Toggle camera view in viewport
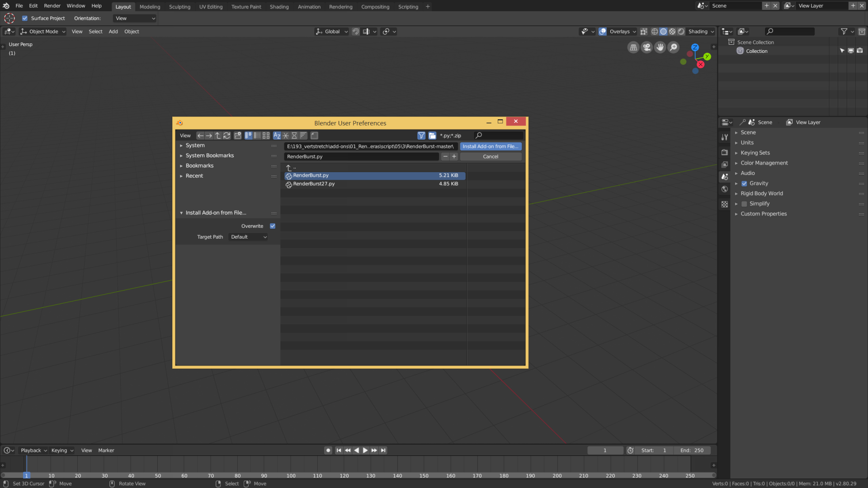868x488 pixels. pyautogui.click(x=647, y=47)
